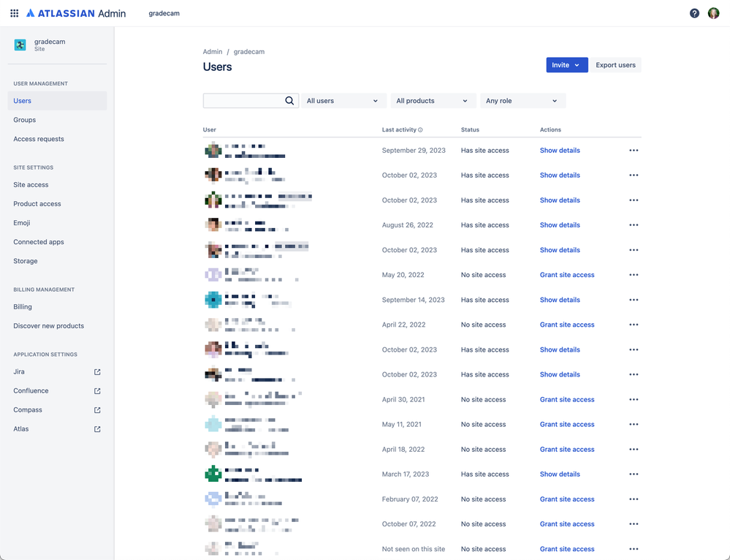
Task: Open the profile avatar menu
Action: coord(713,13)
